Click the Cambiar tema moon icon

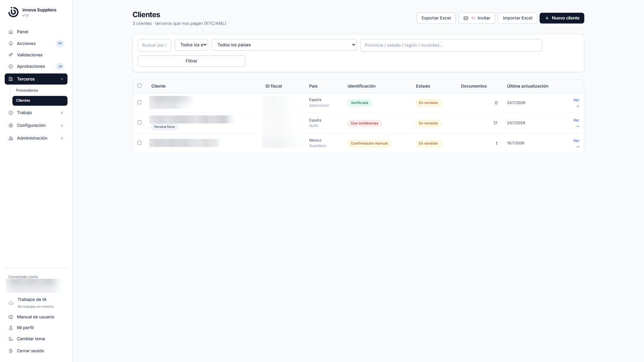click(x=11, y=339)
